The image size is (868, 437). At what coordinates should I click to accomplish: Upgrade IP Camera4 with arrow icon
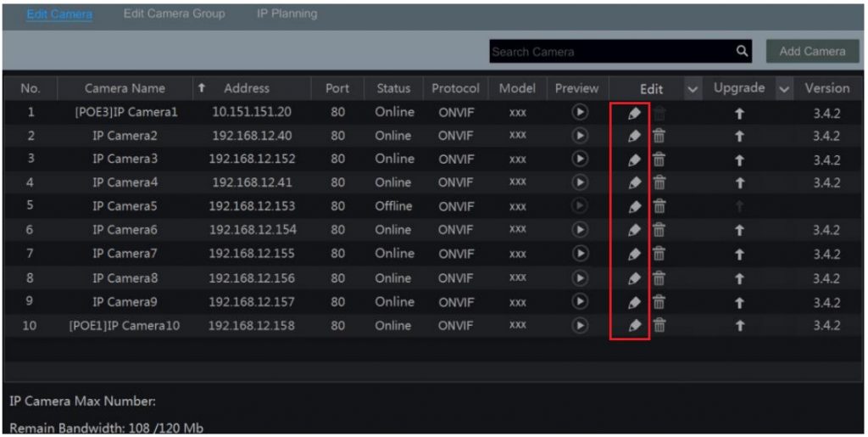pos(739,182)
